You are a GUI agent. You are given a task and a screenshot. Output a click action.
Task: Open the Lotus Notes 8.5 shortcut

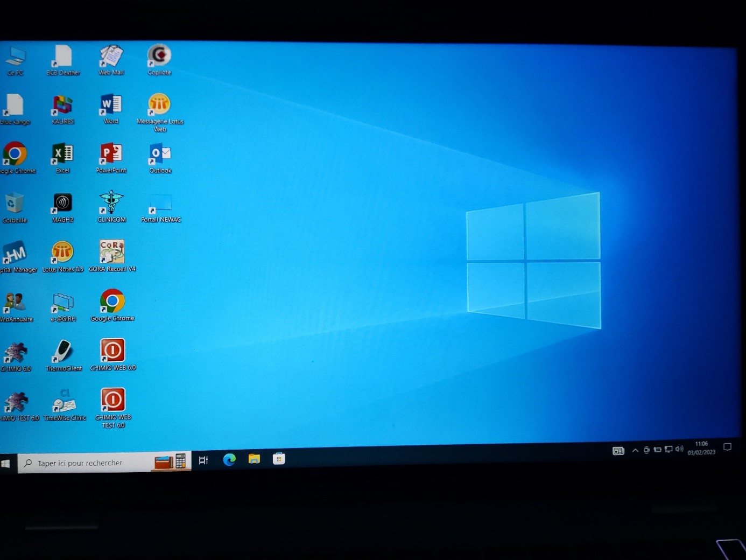point(62,253)
